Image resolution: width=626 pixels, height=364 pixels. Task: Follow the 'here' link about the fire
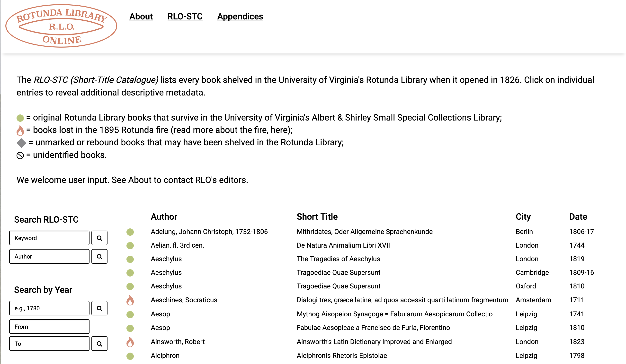[279, 130]
